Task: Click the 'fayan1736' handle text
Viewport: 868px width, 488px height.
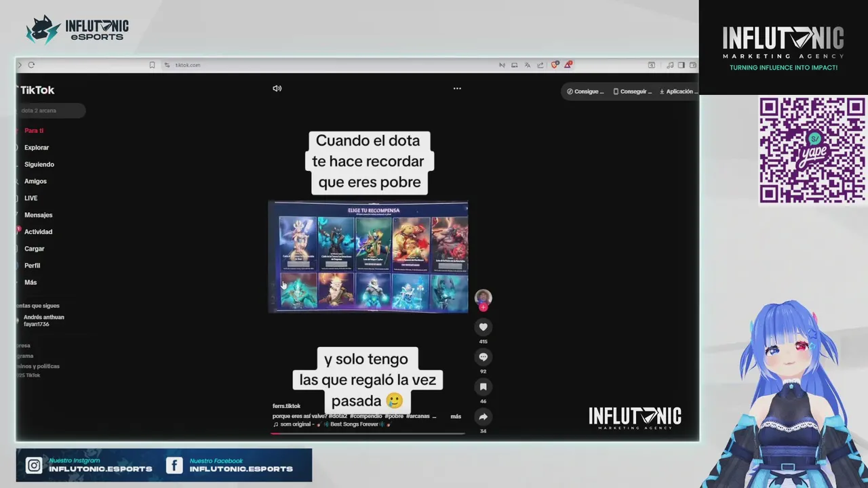Action: [36, 324]
